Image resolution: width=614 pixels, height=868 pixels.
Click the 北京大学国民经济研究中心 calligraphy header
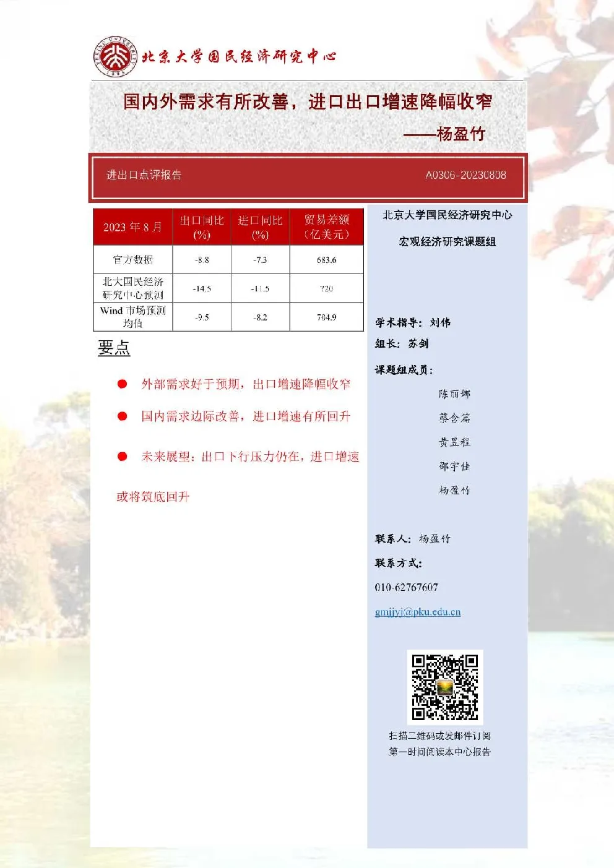point(239,56)
